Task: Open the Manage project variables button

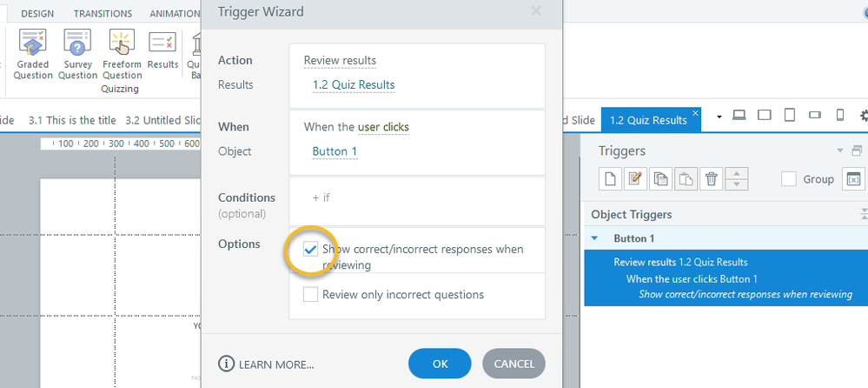Action: [853, 179]
